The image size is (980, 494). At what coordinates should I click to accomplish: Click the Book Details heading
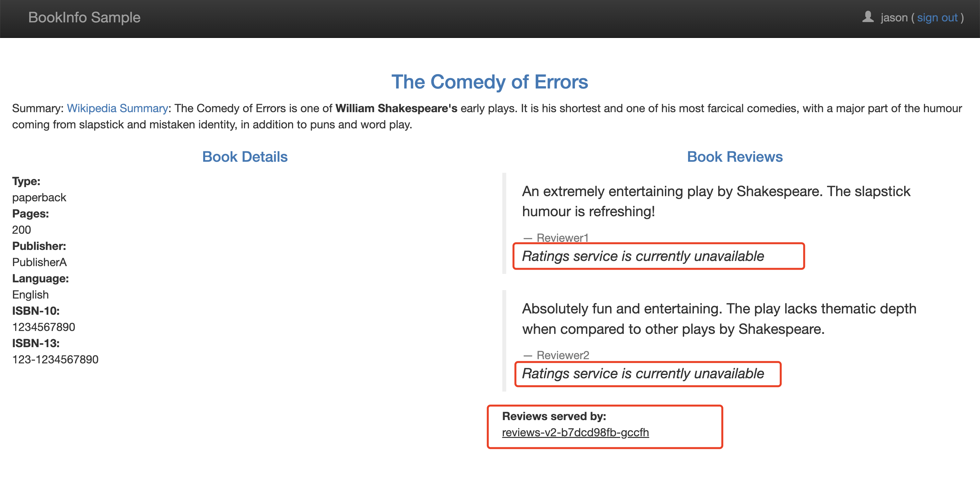click(245, 157)
